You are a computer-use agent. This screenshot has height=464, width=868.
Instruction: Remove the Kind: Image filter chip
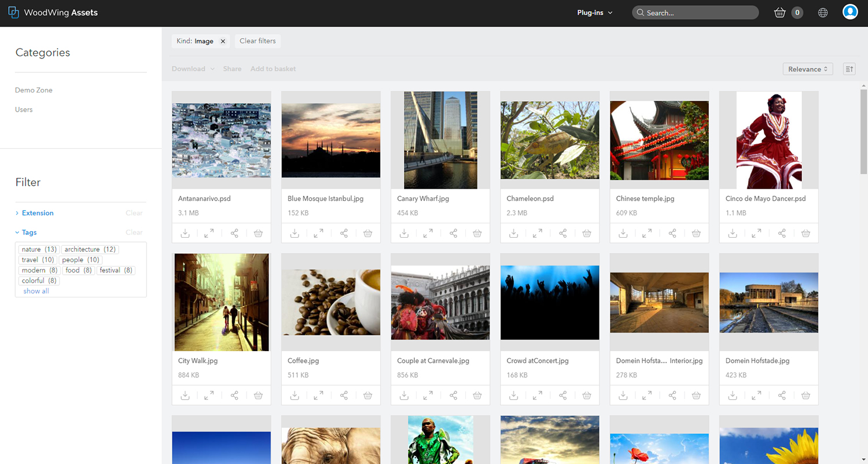pos(223,41)
